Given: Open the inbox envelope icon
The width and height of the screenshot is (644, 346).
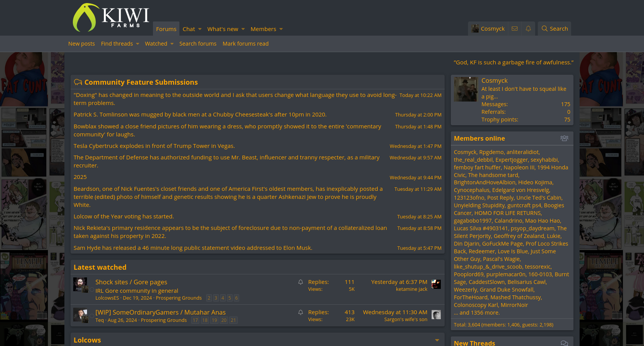Looking at the screenshot, I should pos(514,29).
